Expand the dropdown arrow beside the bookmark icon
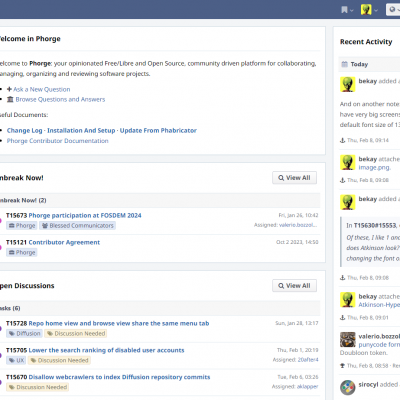Image resolution: width=400 pixels, height=400 pixels. point(351,10)
